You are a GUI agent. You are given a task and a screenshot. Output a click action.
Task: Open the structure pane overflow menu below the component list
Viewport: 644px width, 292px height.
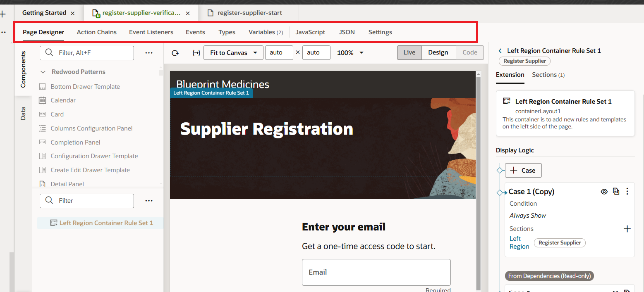point(149,201)
